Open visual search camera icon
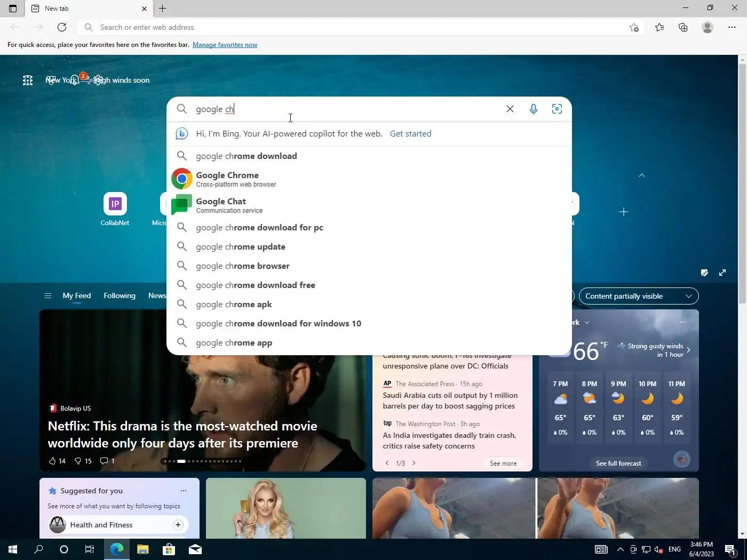 (557, 109)
